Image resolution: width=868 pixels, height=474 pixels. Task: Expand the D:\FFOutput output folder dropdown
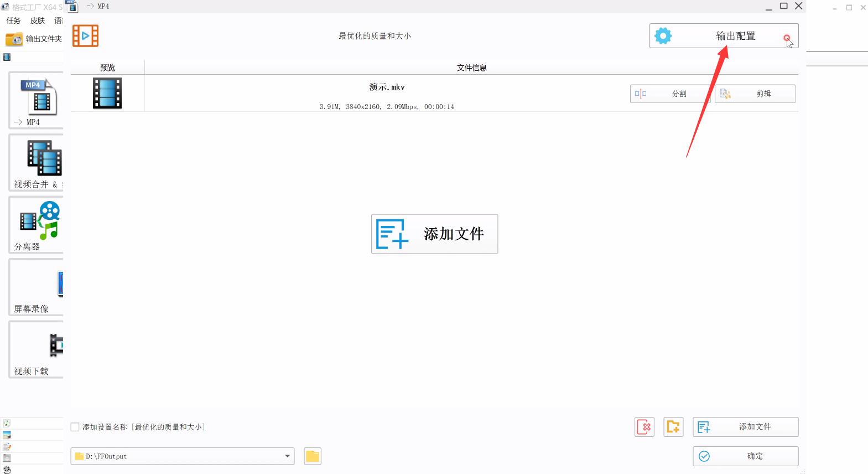click(287, 456)
